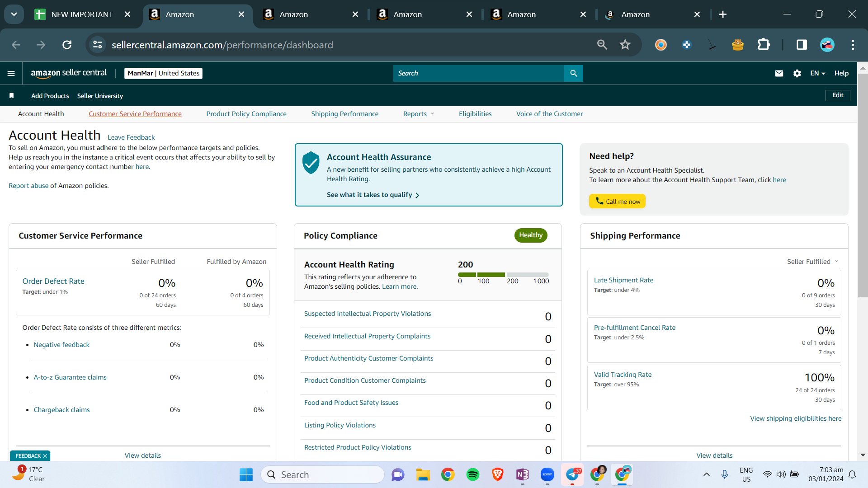Open the Customer Service Performance nav tab

point(135,114)
